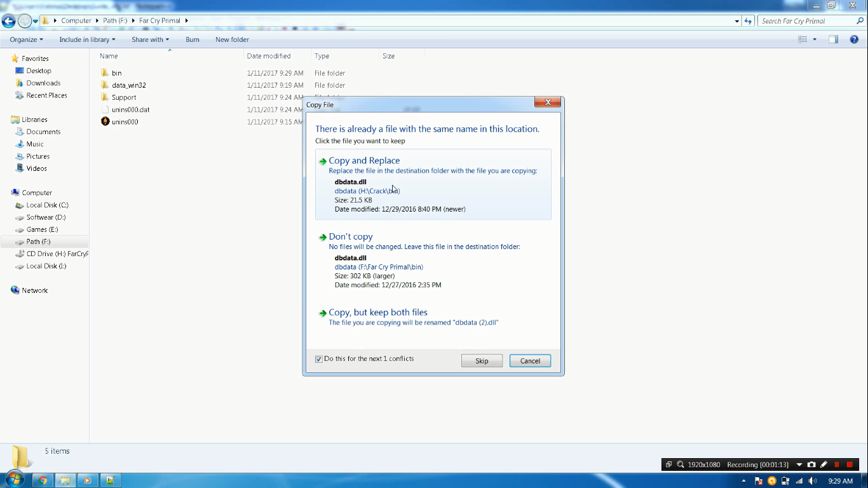Viewport: 868px width, 488px height.
Task: Take a screenshot with camera icon
Action: click(x=811, y=464)
